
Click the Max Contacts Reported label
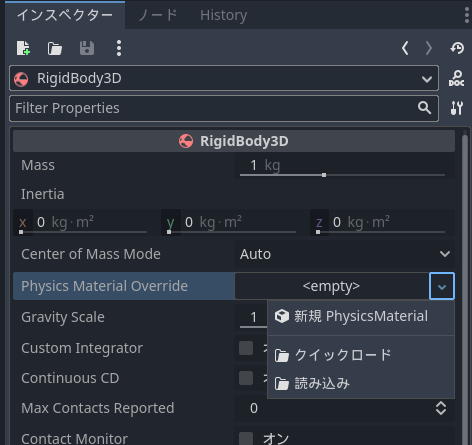(x=97, y=408)
